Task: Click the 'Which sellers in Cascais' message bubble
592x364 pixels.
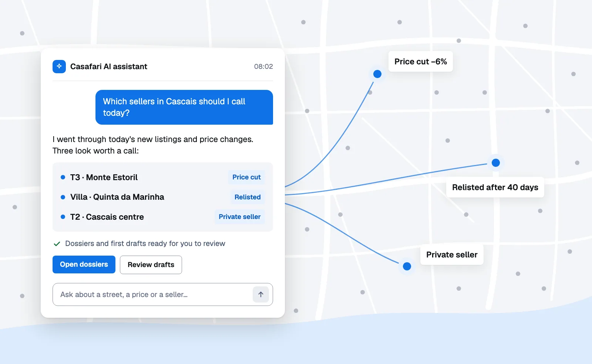Action: [x=184, y=107]
